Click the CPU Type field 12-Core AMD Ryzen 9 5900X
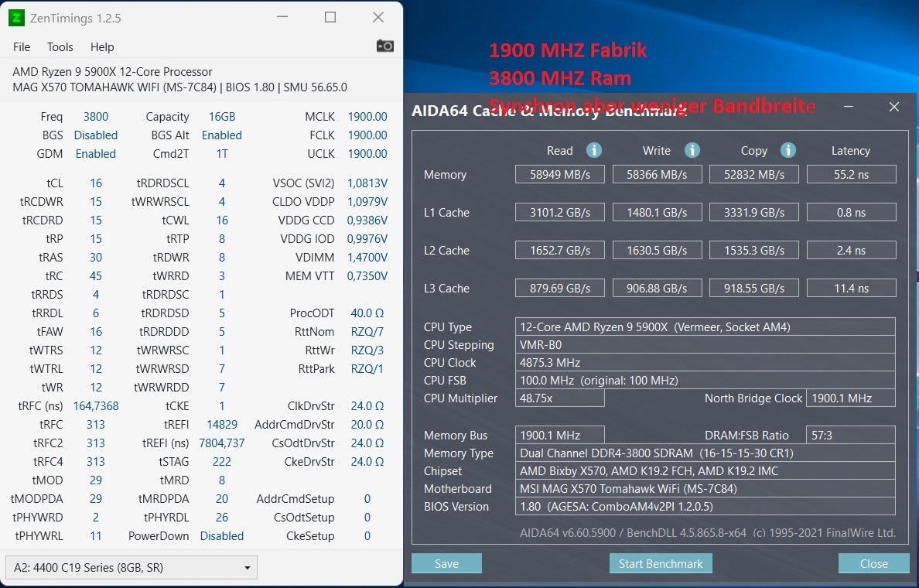 705,326
